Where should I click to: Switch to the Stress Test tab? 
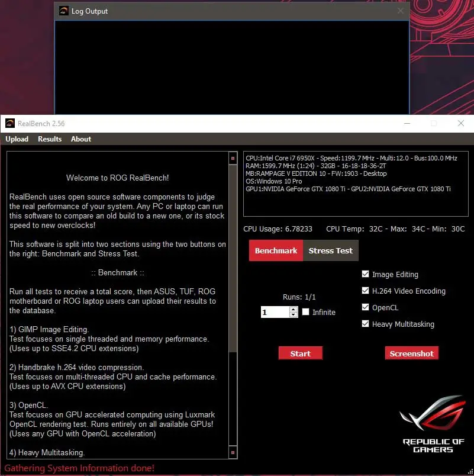point(330,250)
